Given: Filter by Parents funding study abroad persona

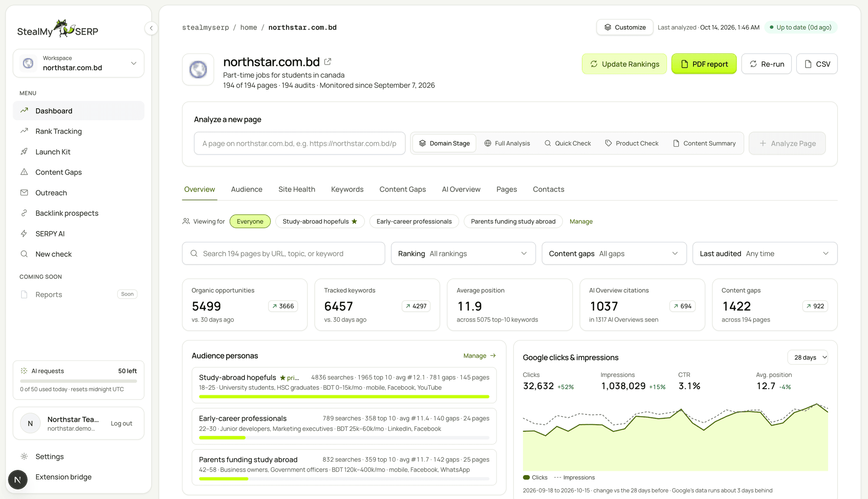Looking at the screenshot, I should point(513,221).
